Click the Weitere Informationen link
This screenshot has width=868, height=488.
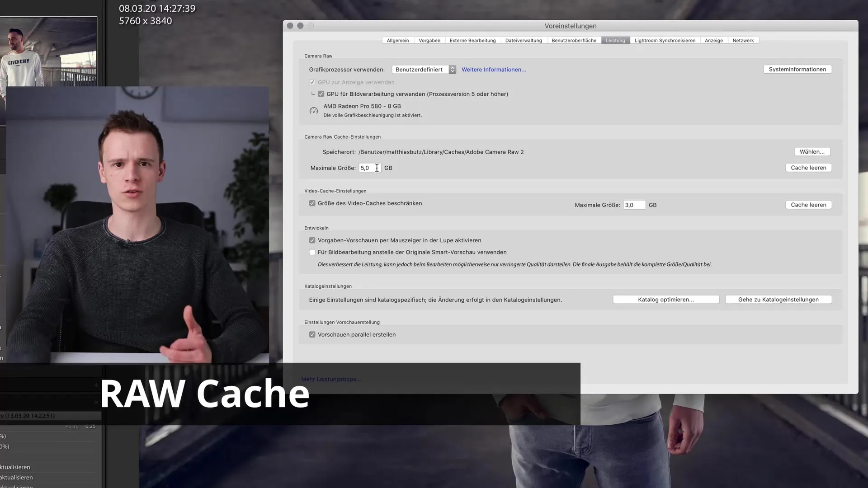[494, 70]
